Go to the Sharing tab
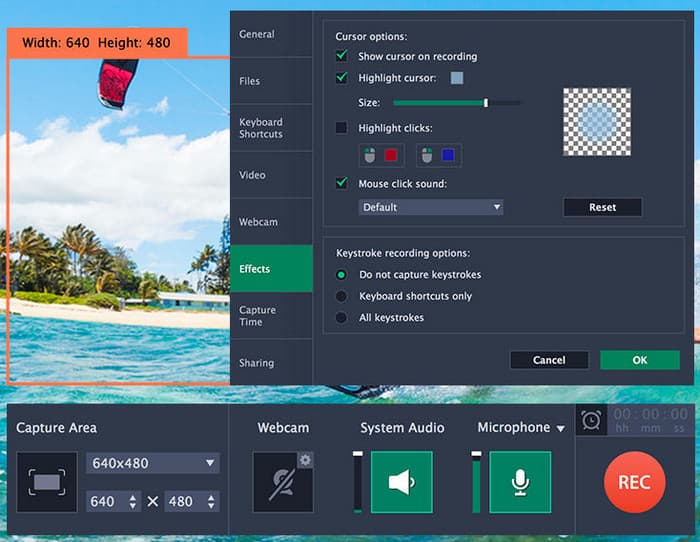The height and width of the screenshot is (542, 700). pos(271,363)
